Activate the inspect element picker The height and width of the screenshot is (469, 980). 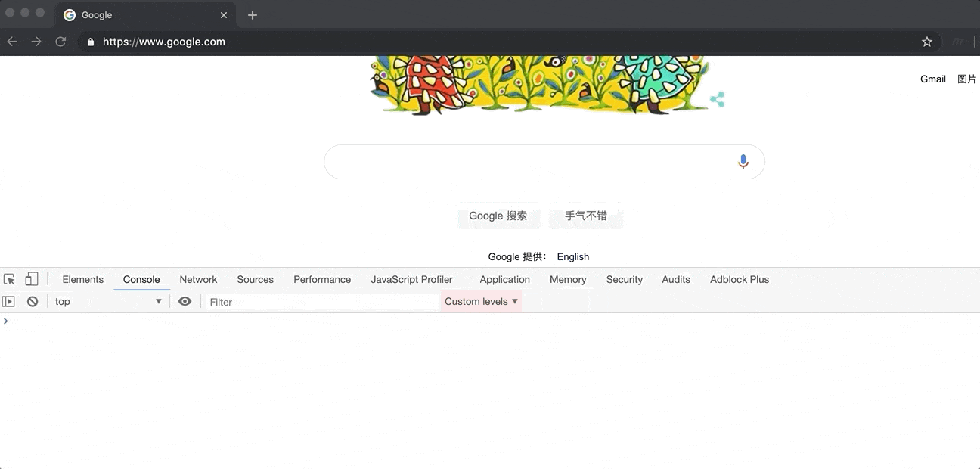pos(9,279)
